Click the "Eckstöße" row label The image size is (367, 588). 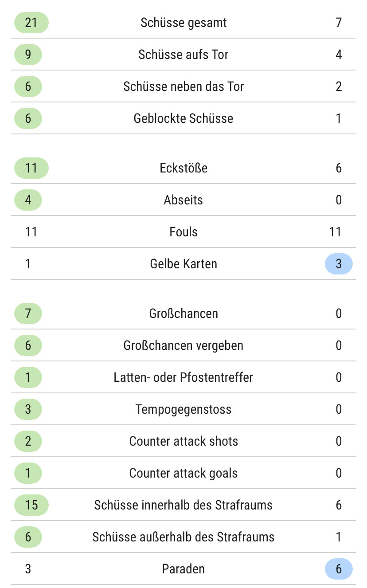point(183,168)
